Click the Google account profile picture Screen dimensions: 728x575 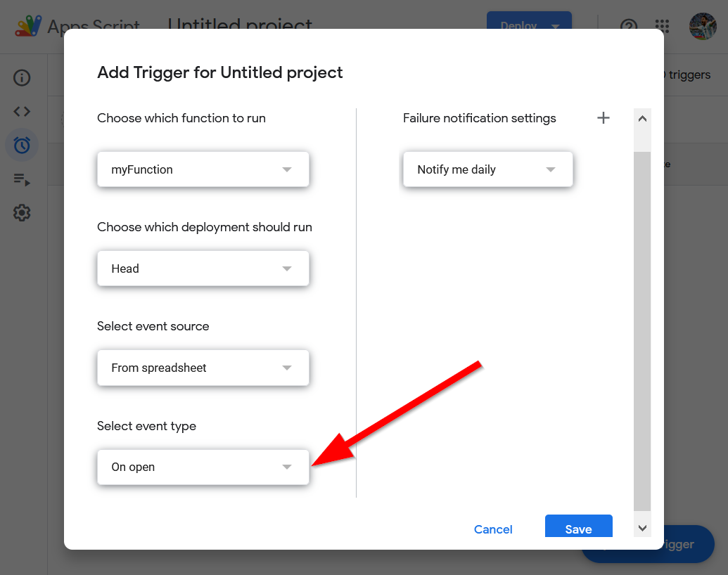click(x=703, y=27)
